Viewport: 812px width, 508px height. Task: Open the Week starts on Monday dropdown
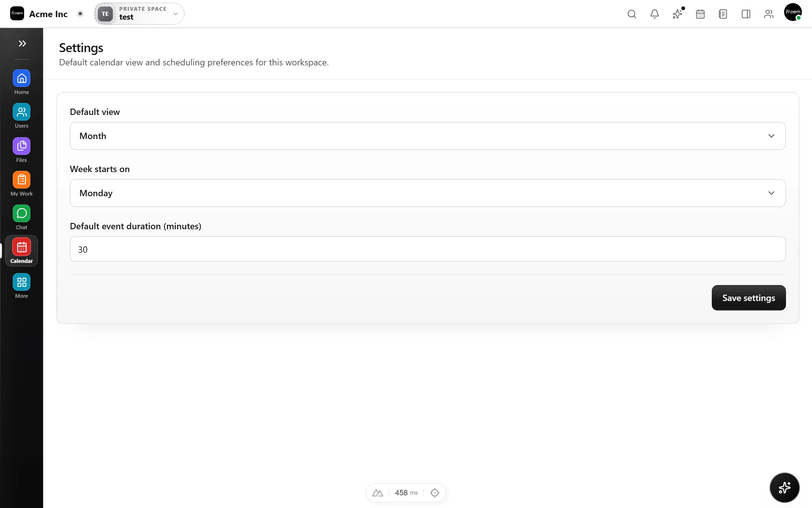(428, 193)
